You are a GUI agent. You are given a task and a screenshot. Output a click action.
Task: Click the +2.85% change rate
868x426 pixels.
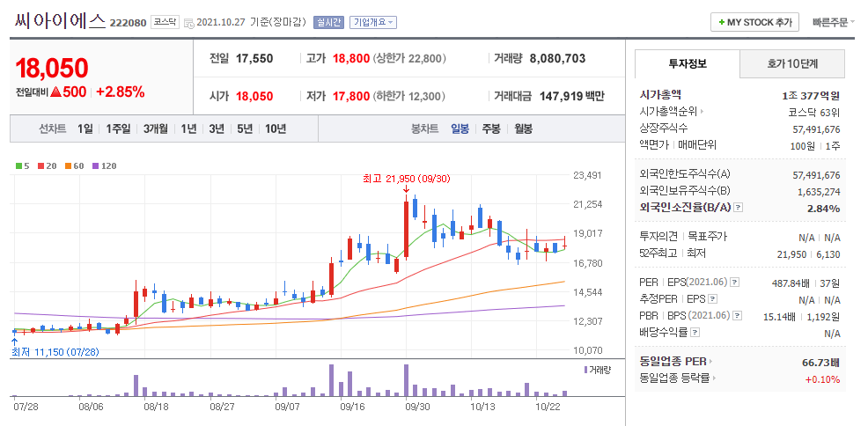coord(120,92)
